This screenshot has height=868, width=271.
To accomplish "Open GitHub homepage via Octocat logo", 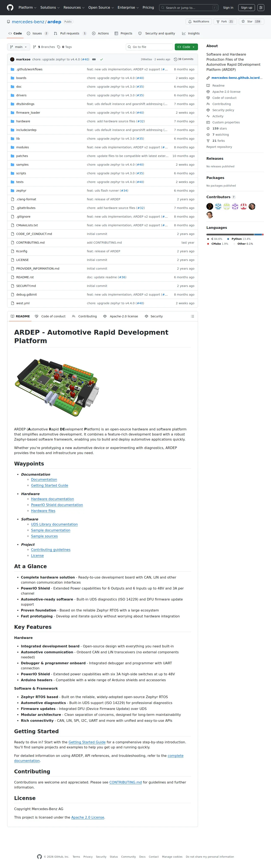I will (10, 7).
